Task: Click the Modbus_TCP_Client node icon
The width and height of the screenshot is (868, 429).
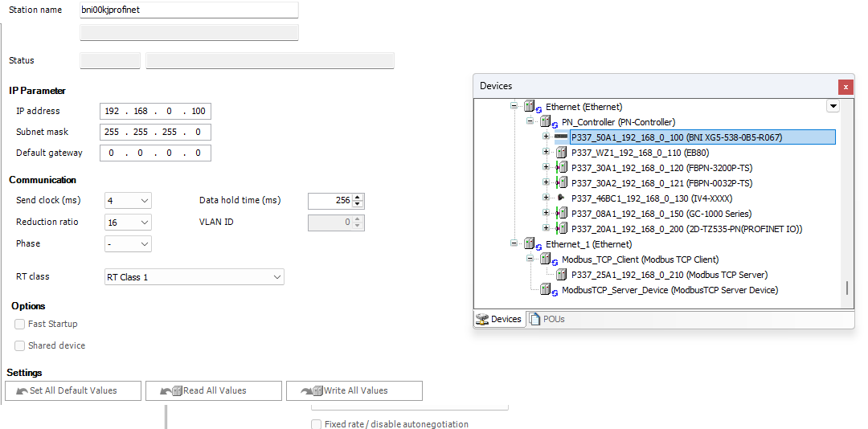Action: [x=545, y=259]
